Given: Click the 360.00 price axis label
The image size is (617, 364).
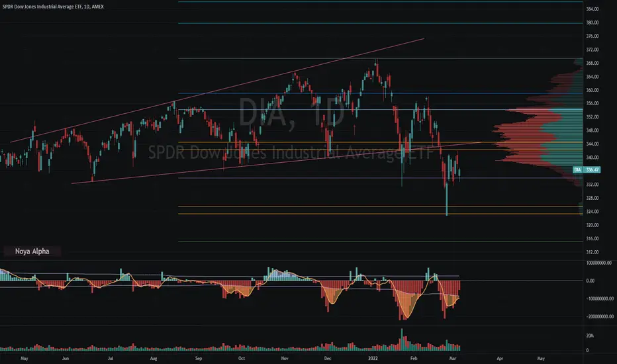Looking at the screenshot, I should click(x=593, y=90).
